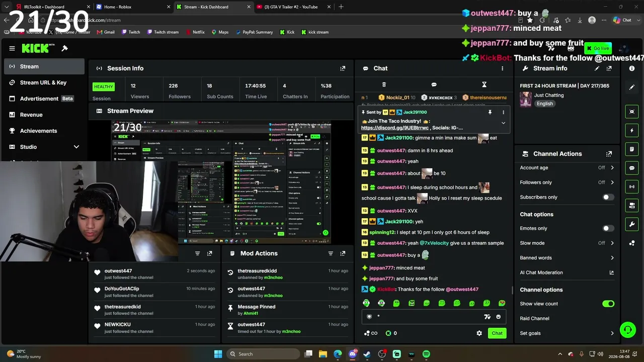Click the pin icon next to Kick logo

(x=64, y=48)
